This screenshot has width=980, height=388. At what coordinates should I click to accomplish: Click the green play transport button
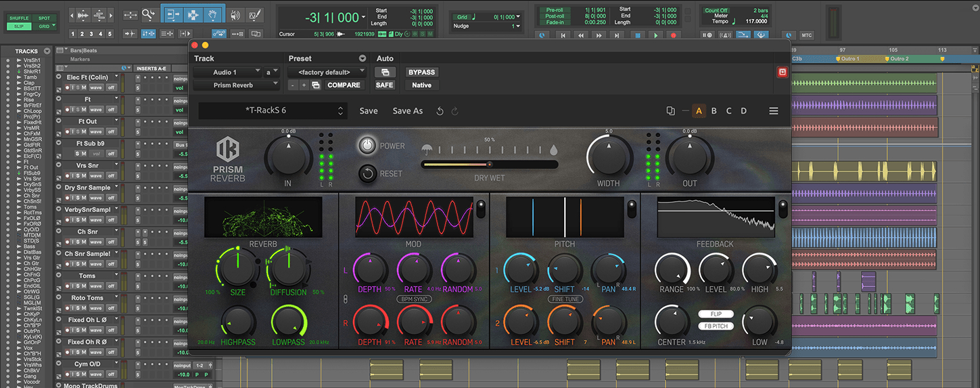tap(655, 35)
